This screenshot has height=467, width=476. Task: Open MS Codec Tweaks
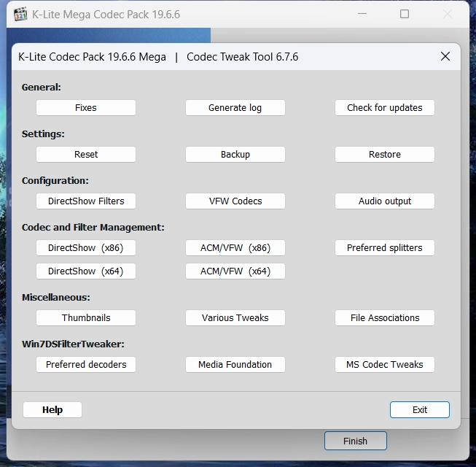385,365
